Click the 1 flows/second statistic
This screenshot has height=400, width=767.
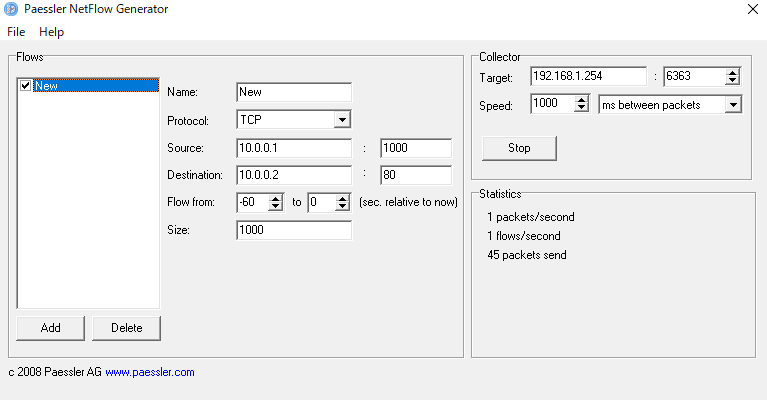pyautogui.click(x=524, y=236)
